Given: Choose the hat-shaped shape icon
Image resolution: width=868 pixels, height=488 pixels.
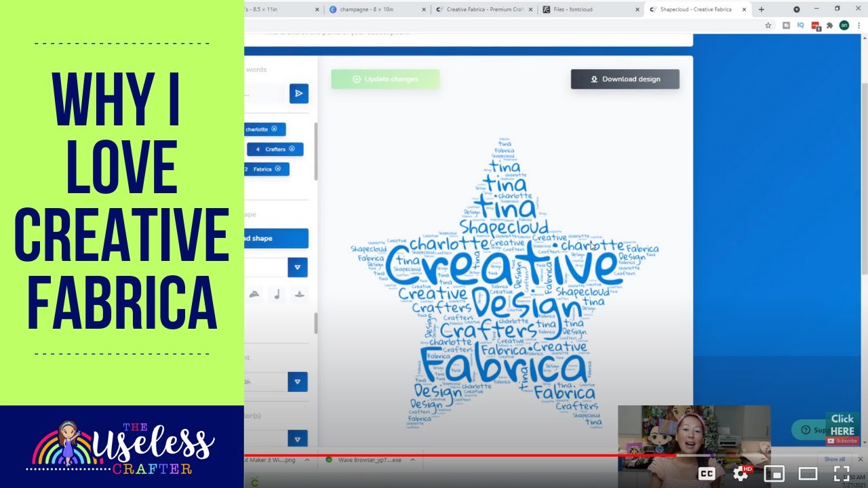Looking at the screenshot, I should (298, 294).
